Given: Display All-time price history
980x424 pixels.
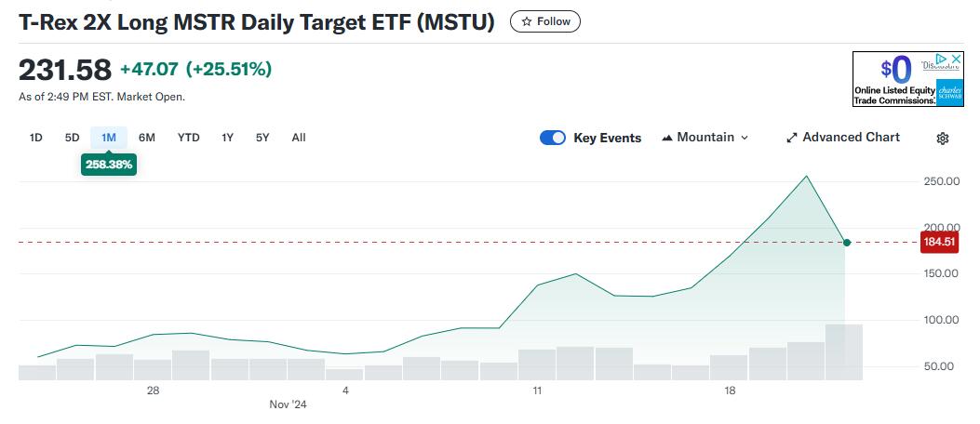Looking at the screenshot, I should pyautogui.click(x=299, y=138).
